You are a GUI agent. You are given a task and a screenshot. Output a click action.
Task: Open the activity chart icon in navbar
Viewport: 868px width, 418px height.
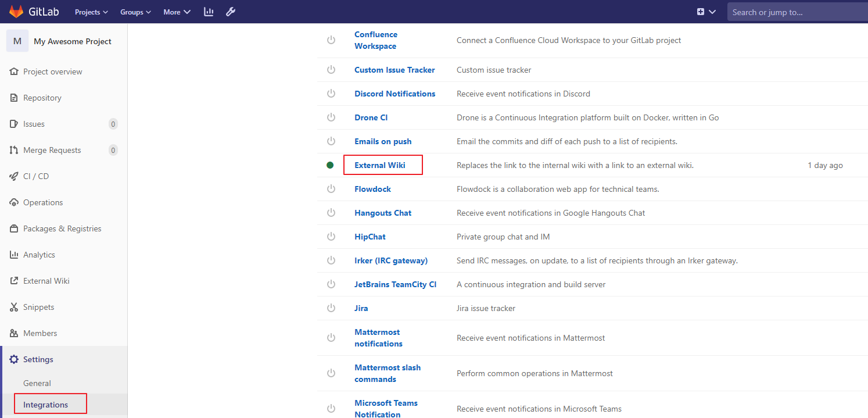pyautogui.click(x=209, y=12)
